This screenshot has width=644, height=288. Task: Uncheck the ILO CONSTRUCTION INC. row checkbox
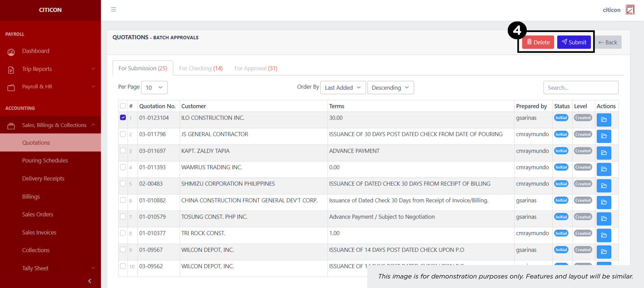(123, 118)
